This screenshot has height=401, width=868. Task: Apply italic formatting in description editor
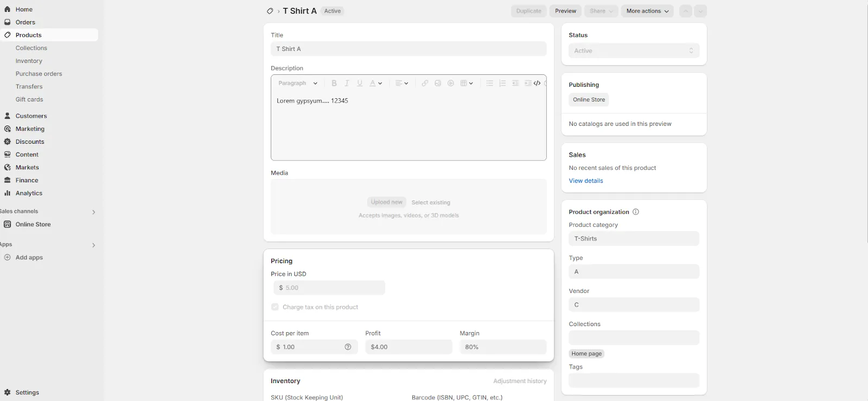347,83
